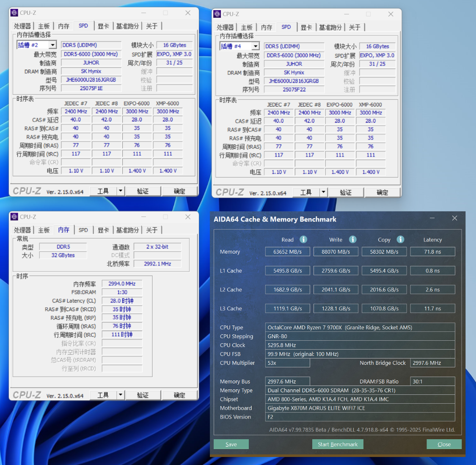Expand Tools arrow in slot #2 CPU-Z window
The height and width of the screenshot is (465, 476).
point(121,191)
